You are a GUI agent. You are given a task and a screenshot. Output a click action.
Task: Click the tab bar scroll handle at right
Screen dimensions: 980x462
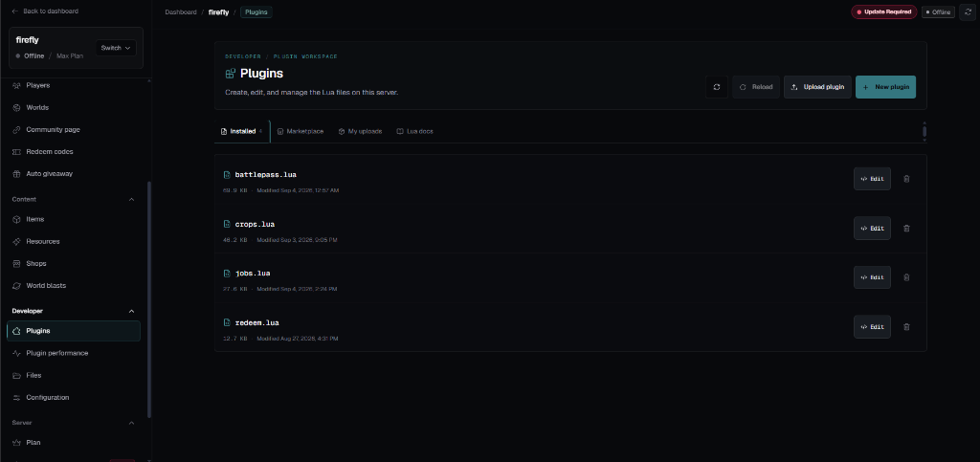(x=924, y=131)
